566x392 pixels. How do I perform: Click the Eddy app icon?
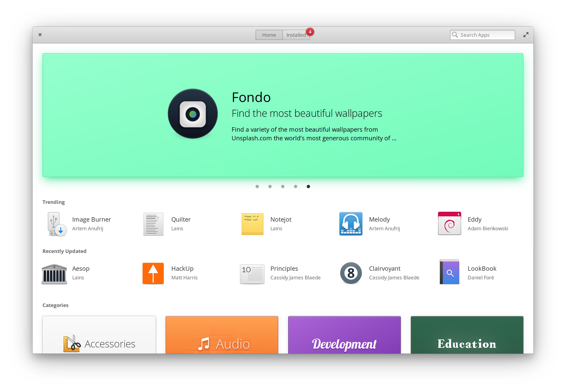pyautogui.click(x=449, y=223)
